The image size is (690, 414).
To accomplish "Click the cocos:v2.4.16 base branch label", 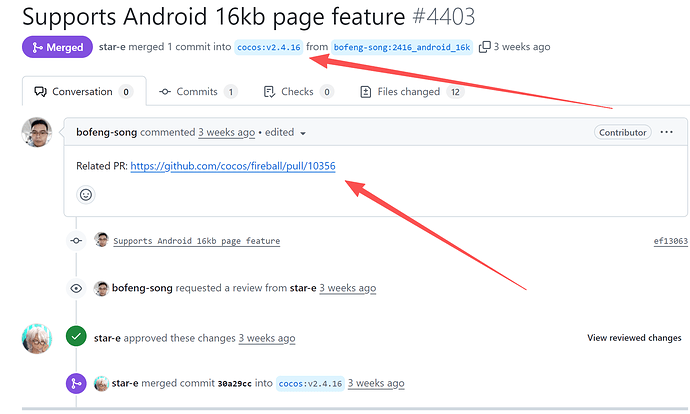I will (x=268, y=47).
